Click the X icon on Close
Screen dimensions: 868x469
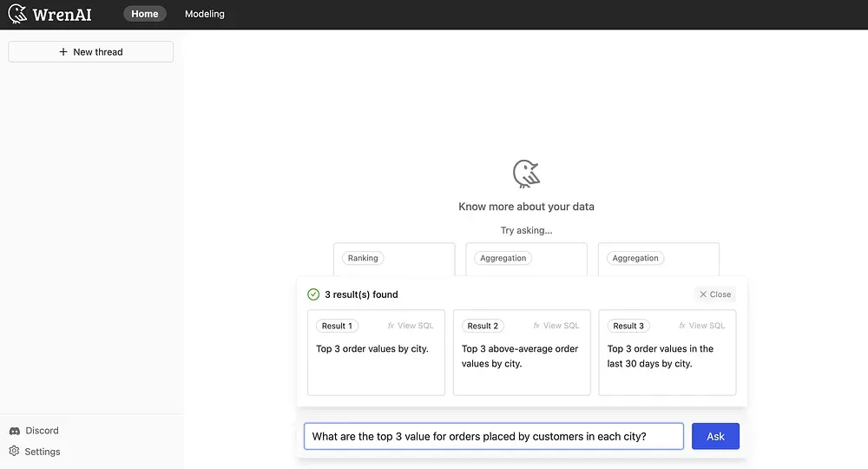(703, 294)
